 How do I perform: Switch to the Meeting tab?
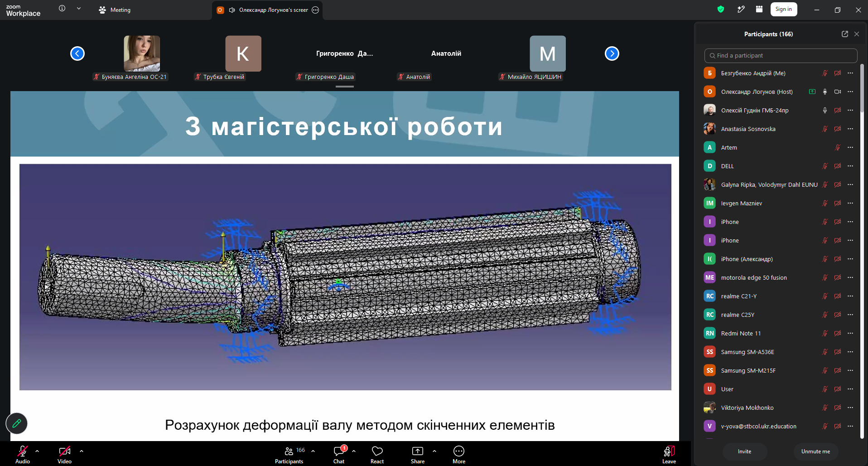[115, 10]
